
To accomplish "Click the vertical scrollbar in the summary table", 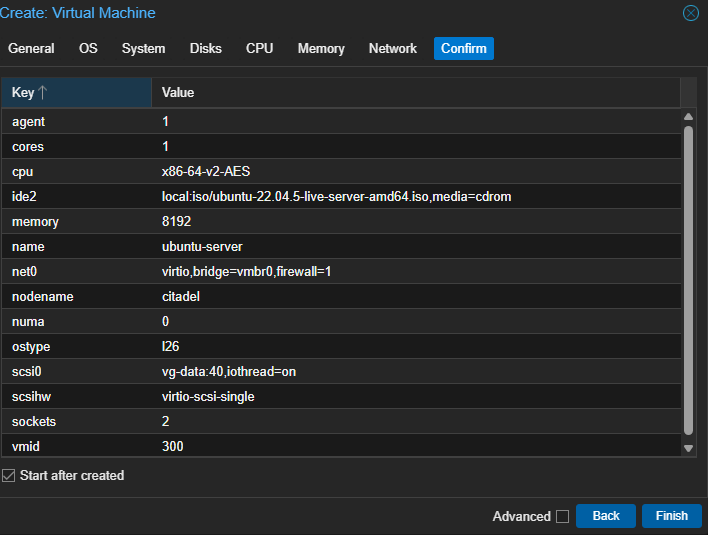I will pos(688,280).
